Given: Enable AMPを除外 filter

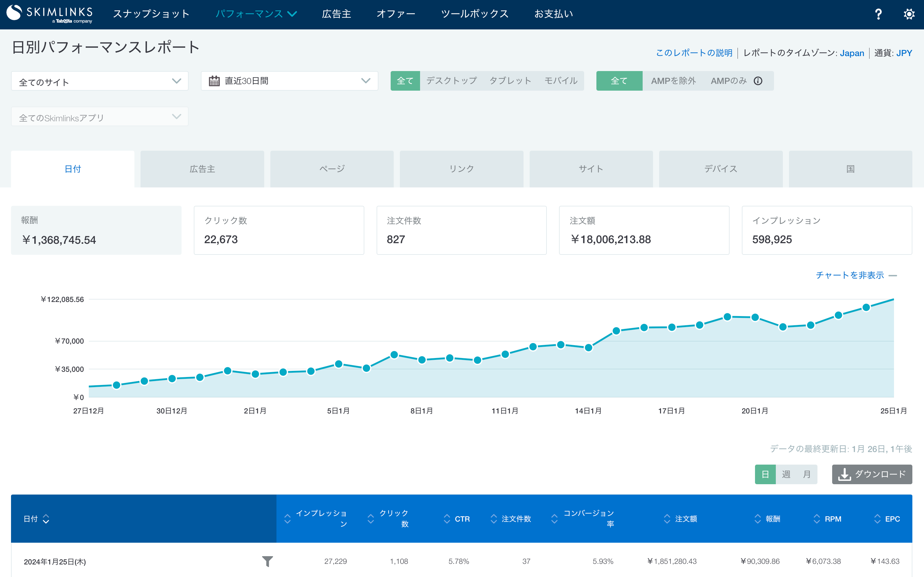Looking at the screenshot, I should pyautogui.click(x=673, y=81).
